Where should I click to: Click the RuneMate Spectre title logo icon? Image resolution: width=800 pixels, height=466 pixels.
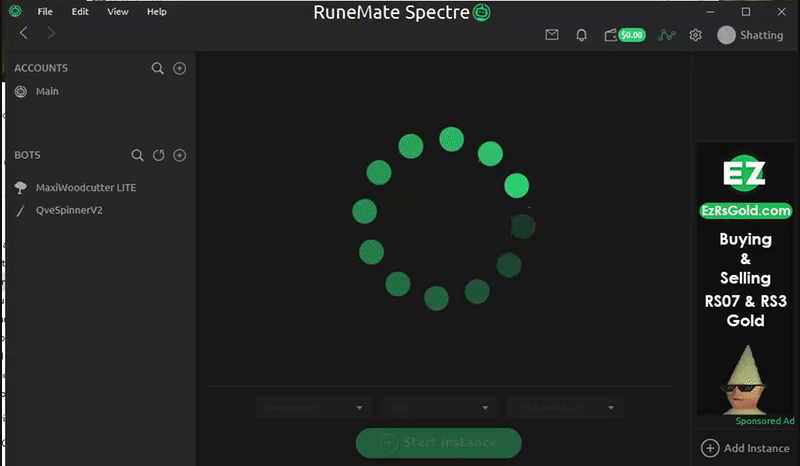click(482, 12)
